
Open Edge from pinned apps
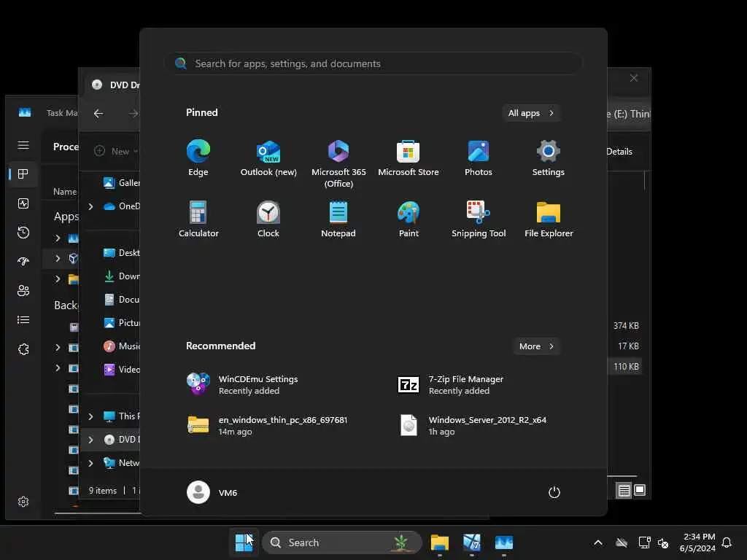pyautogui.click(x=198, y=158)
